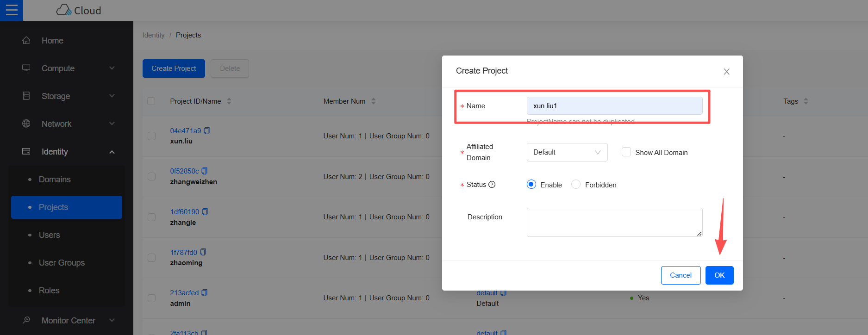Confirm with the OK button
This screenshot has width=868, height=335.
(719, 275)
